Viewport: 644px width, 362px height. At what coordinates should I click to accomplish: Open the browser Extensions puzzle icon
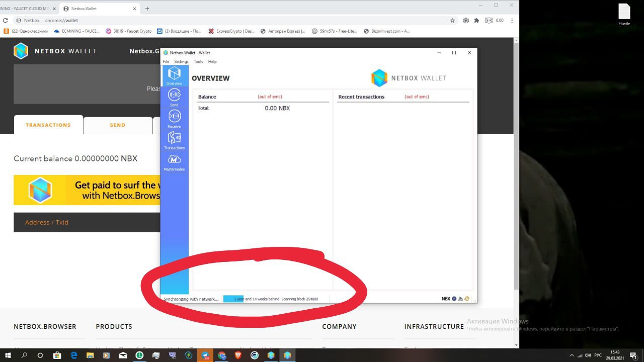tap(476, 21)
